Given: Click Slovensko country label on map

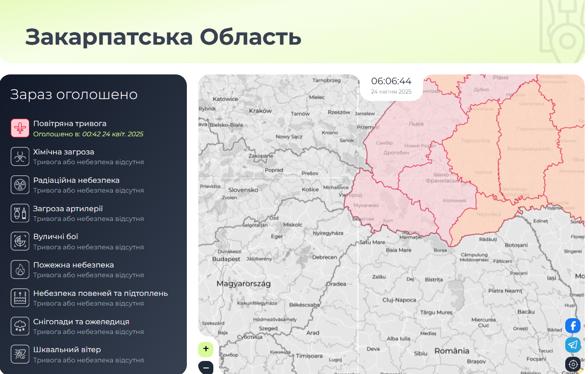Looking at the screenshot, I should coord(243,190).
